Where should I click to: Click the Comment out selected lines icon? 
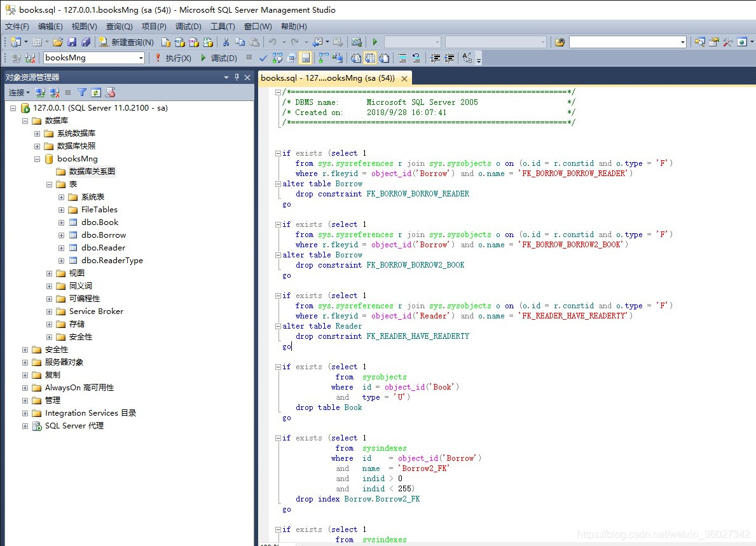tap(402, 58)
